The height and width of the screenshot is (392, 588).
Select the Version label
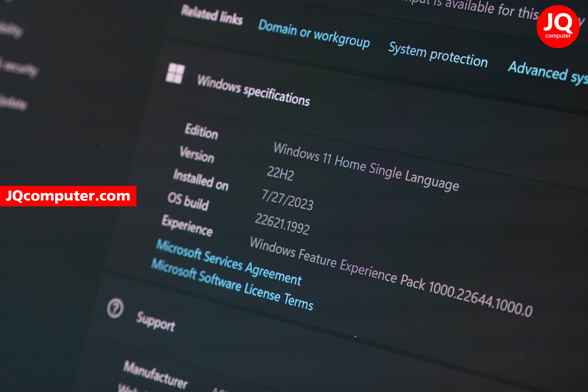(x=197, y=154)
